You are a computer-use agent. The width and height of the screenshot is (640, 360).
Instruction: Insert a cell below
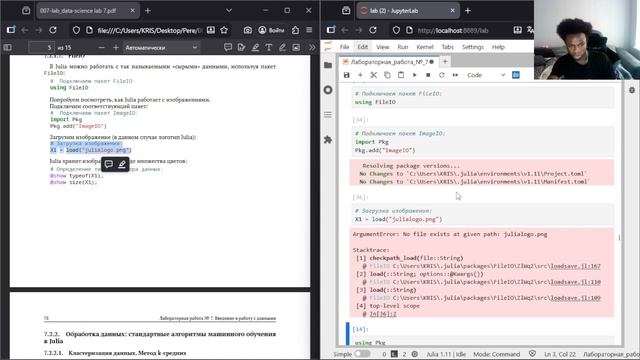[x=360, y=75]
